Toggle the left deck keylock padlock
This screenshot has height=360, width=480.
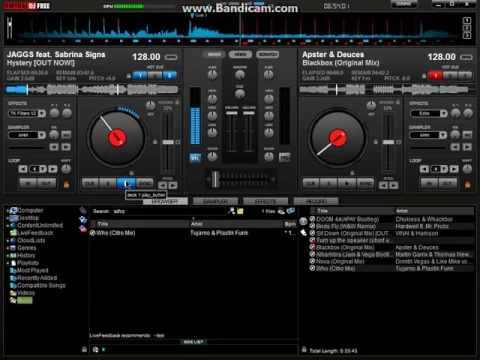coord(177,102)
